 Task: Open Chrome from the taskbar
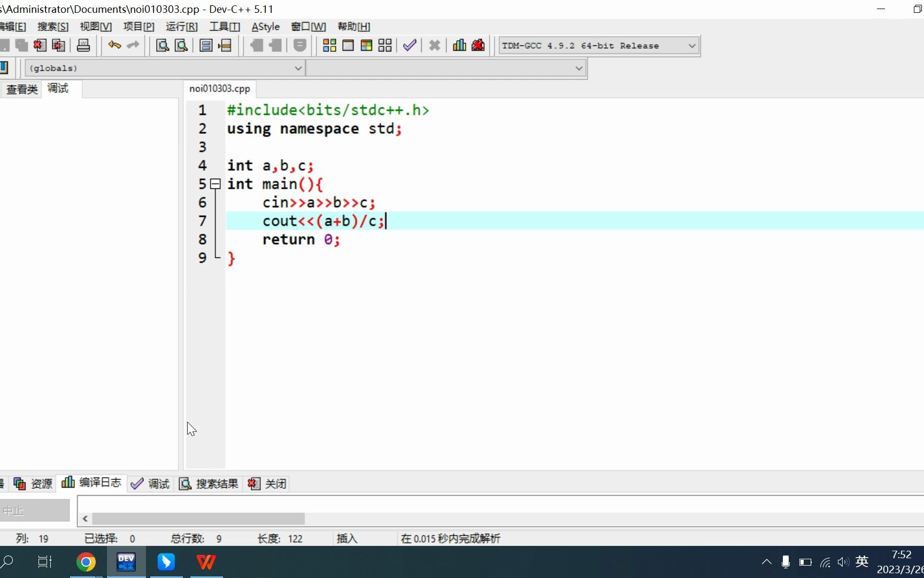(x=86, y=562)
